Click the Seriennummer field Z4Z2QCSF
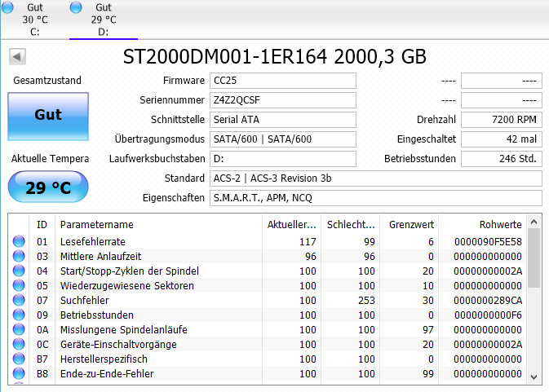The height and width of the screenshot is (392, 549). click(283, 100)
